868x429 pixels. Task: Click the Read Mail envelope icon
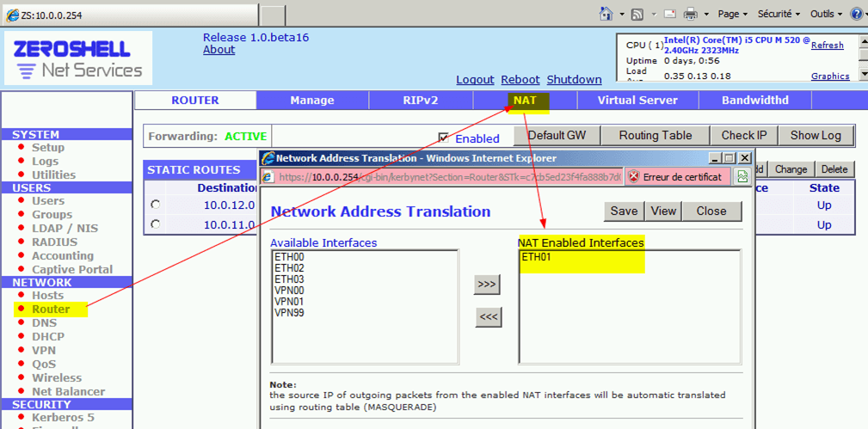click(x=670, y=15)
